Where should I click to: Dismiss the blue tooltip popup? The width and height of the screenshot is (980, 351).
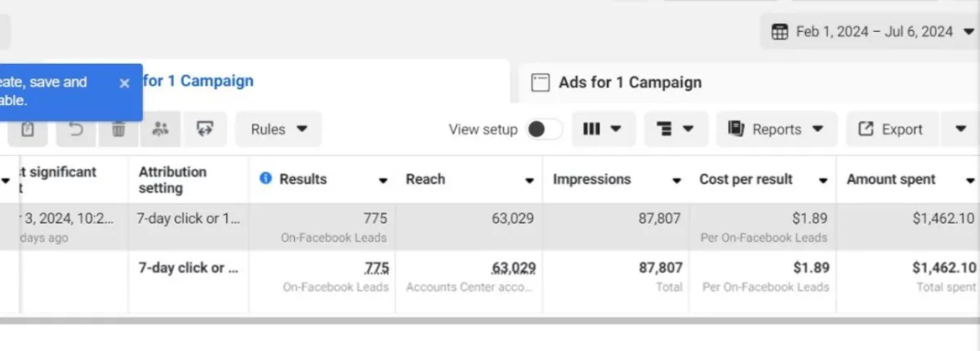[x=124, y=82]
